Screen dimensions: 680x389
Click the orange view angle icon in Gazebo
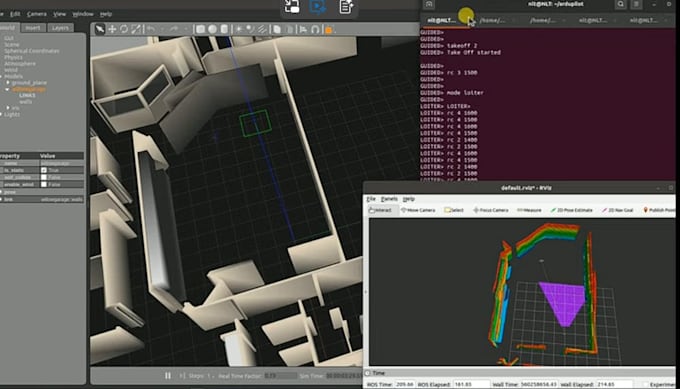pos(329,29)
